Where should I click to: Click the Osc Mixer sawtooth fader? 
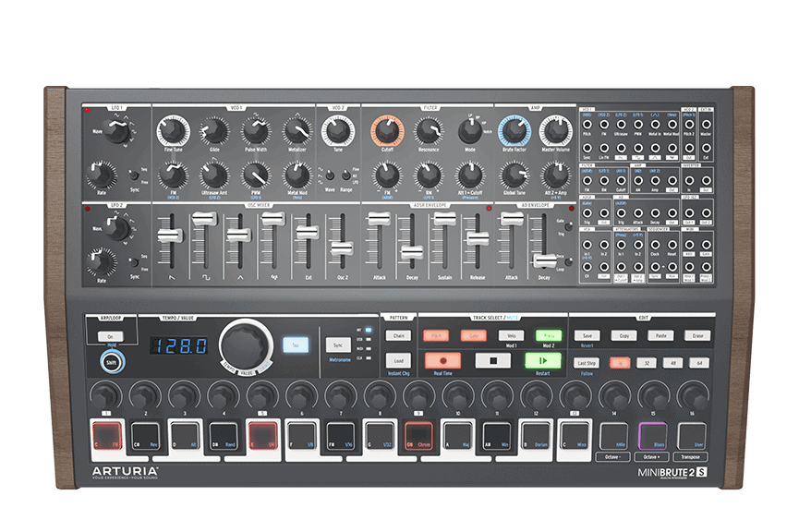[170, 236]
